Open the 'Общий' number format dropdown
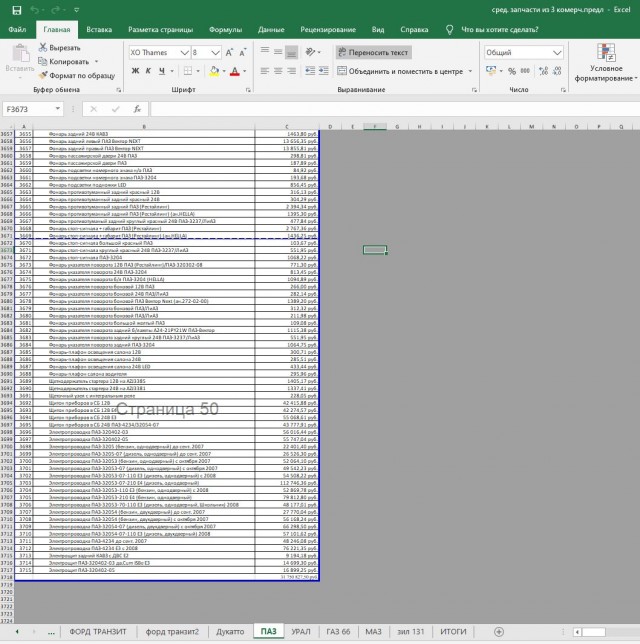Viewport: 640px width, 644px height. [557, 53]
